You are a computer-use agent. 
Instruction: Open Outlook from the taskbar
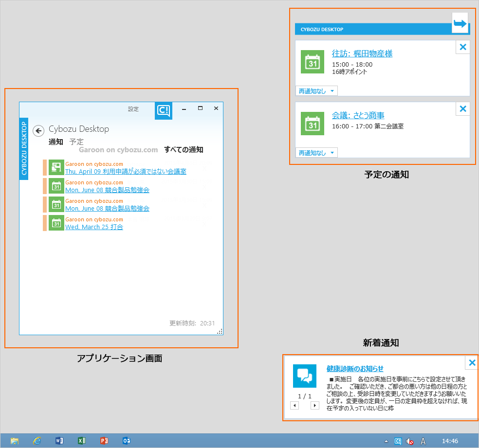tap(127, 441)
